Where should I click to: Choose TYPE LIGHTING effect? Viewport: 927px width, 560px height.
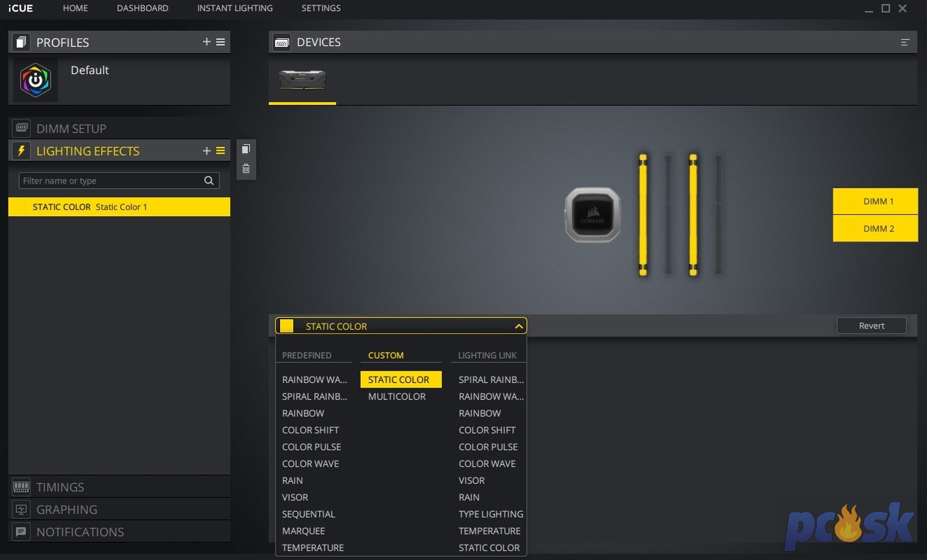coord(491,514)
